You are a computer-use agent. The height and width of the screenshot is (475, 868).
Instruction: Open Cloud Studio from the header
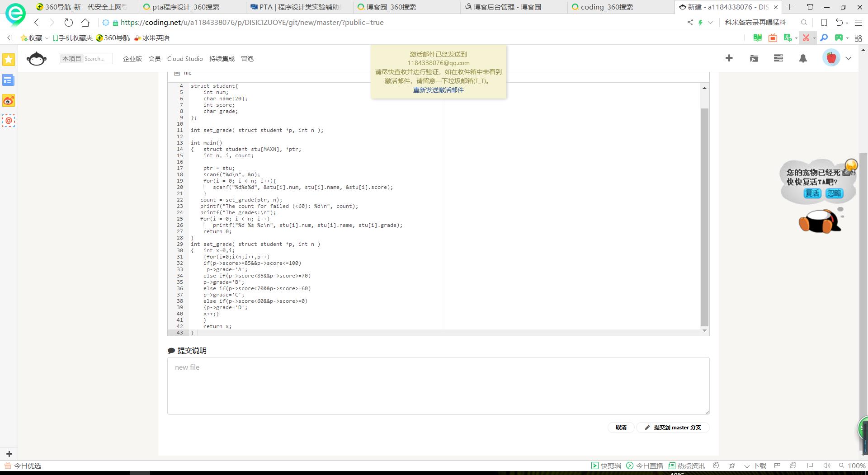click(185, 59)
